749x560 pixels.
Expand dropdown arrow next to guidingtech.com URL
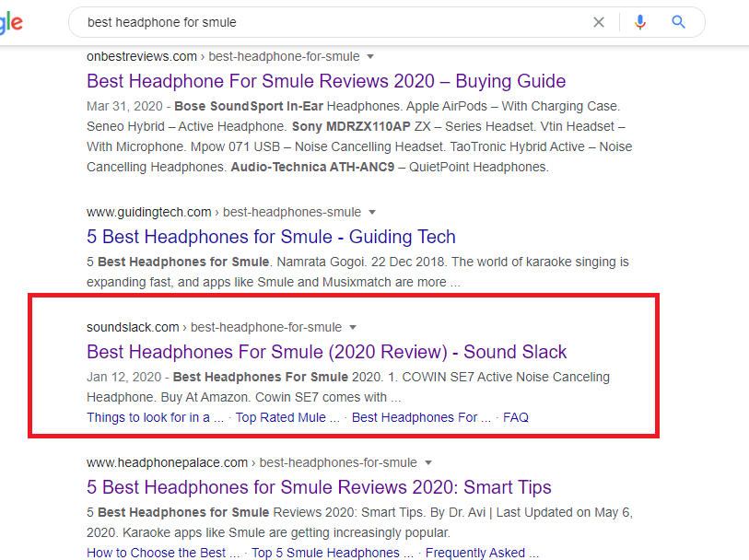coord(372,213)
